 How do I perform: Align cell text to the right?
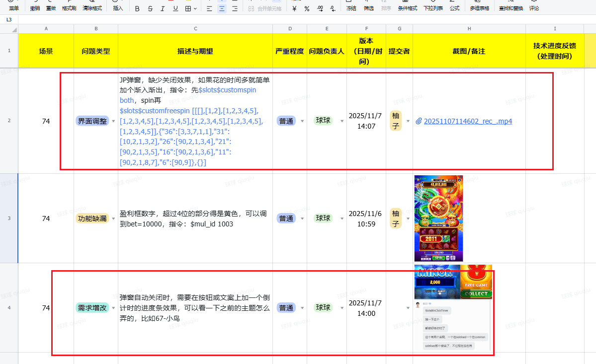click(235, 8)
